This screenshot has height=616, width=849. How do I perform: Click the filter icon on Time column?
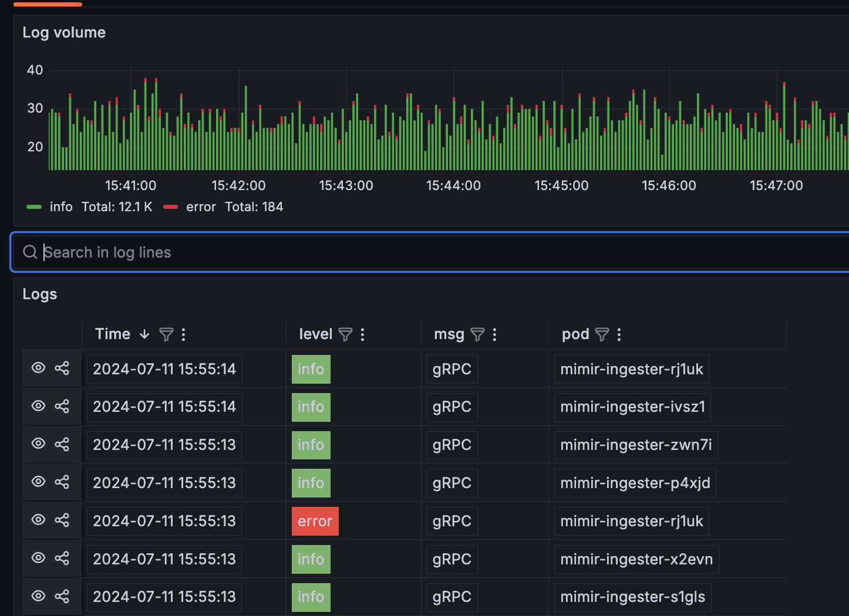tap(166, 334)
